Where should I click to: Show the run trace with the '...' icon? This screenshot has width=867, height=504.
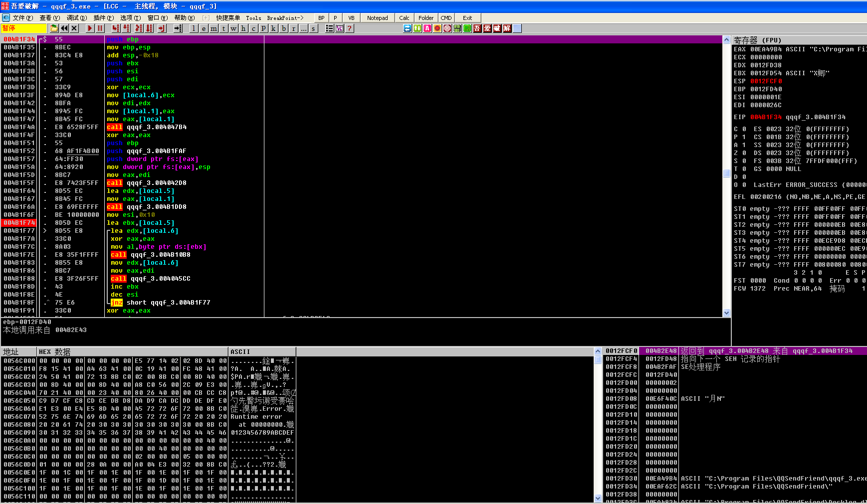[x=303, y=28]
